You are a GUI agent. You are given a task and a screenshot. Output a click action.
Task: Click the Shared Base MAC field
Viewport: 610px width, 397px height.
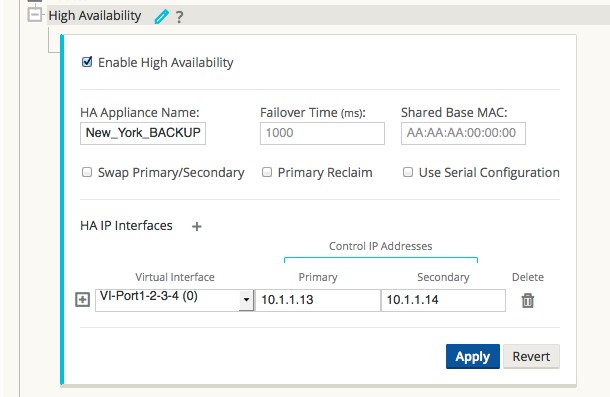(463, 133)
